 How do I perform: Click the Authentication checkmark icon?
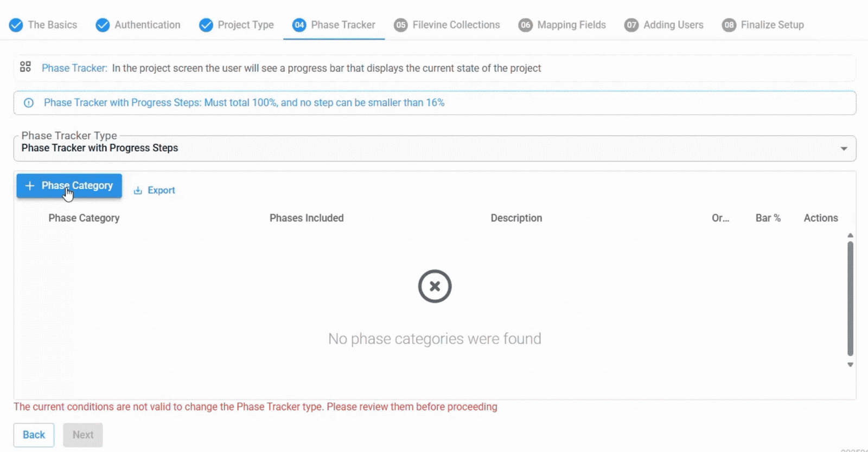click(103, 25)
